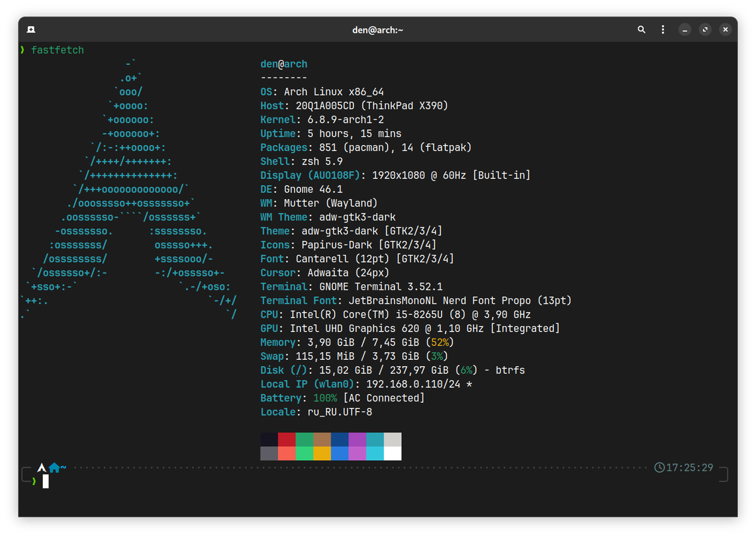Click the den@arch header in fastfetch output
Screen dimensions: 756x537
click(x=284, y=64)
